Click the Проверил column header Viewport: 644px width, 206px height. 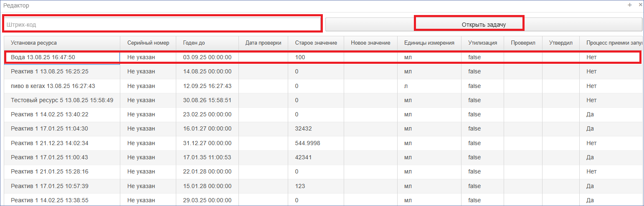tap(523, 43)
